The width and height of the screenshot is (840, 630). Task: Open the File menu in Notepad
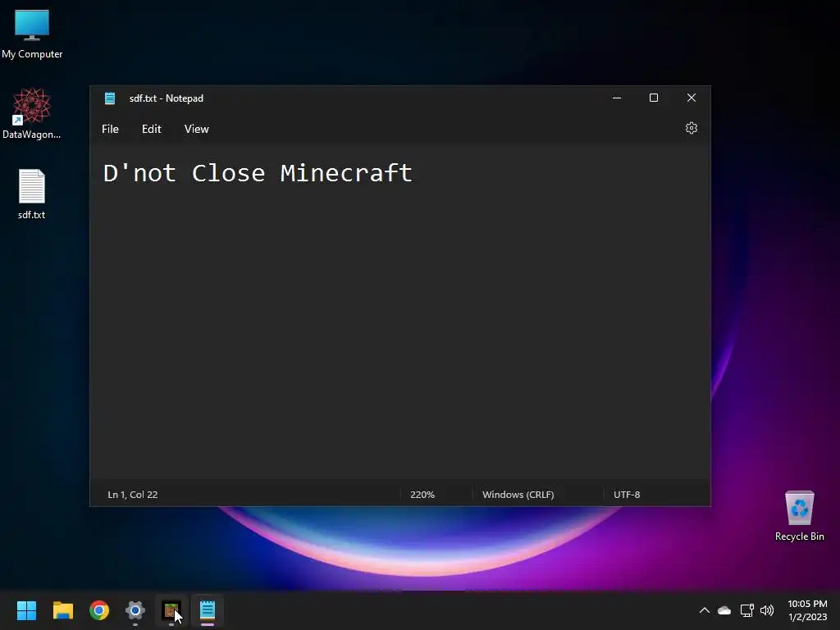[111, 129]
